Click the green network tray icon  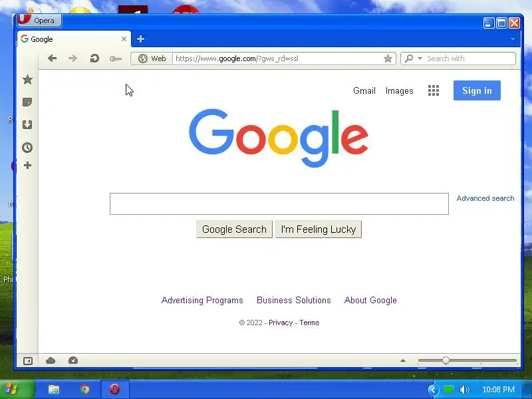click(449, 390)
